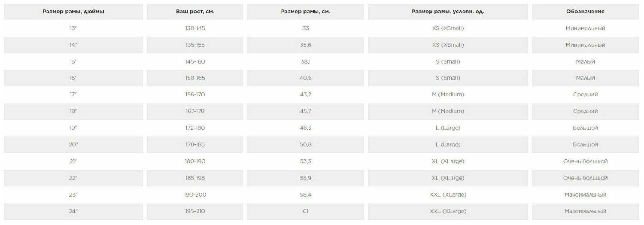Click the height range 190-200 cell

coord(195,195)
